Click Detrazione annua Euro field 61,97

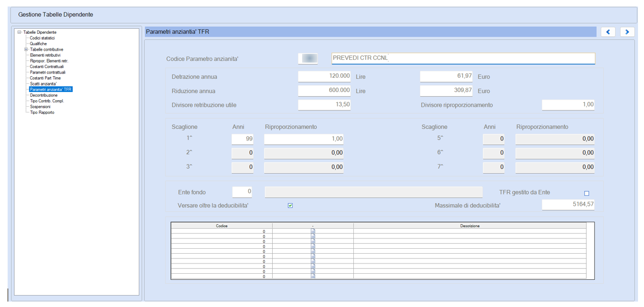tap(446, 77)
